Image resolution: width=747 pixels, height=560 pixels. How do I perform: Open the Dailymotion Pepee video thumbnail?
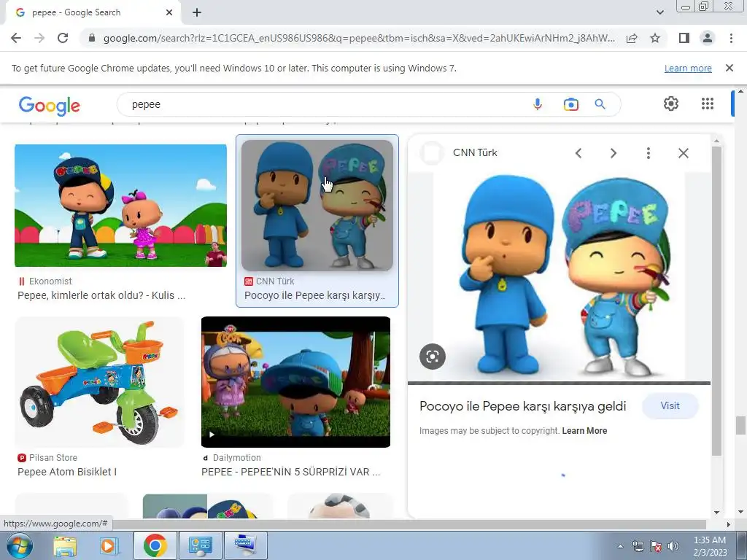click(296, 382)
